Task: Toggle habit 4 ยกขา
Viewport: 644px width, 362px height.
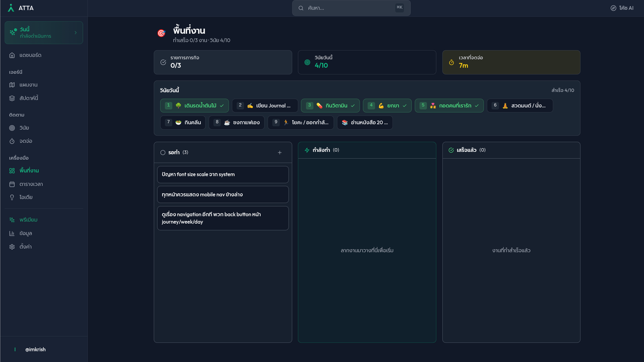Action: click(x=387, y=106)
